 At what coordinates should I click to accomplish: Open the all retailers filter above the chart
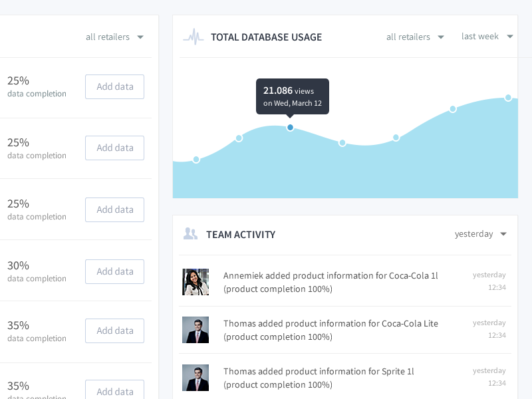tap(415, 37)
